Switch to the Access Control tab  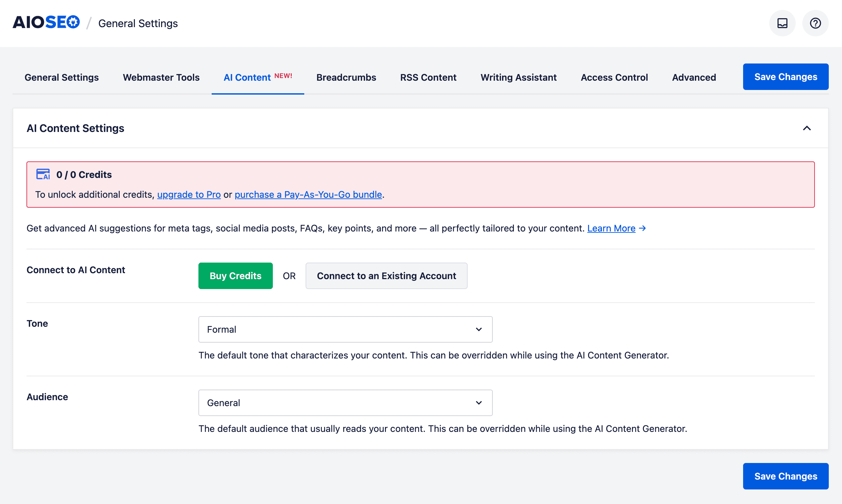click(614, 77)
